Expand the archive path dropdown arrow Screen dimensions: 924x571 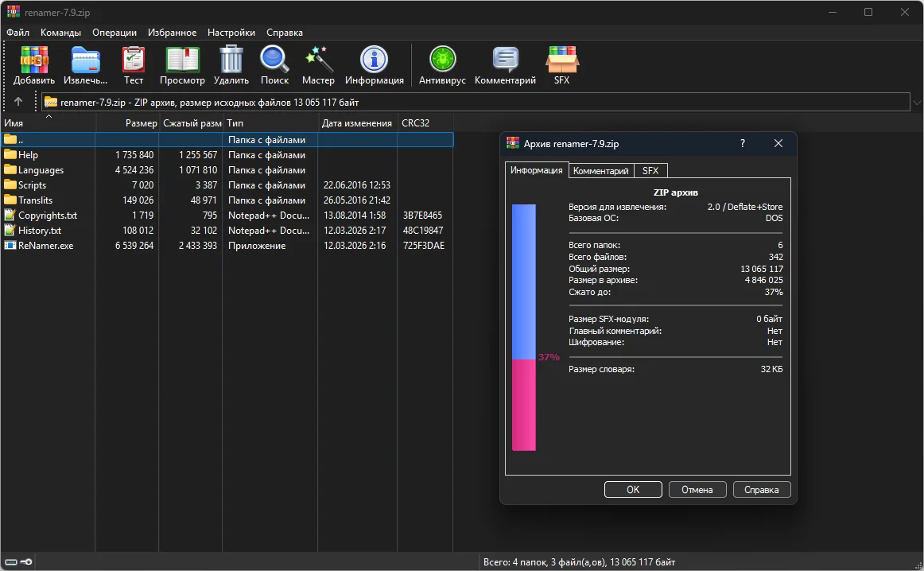(915, 102)
